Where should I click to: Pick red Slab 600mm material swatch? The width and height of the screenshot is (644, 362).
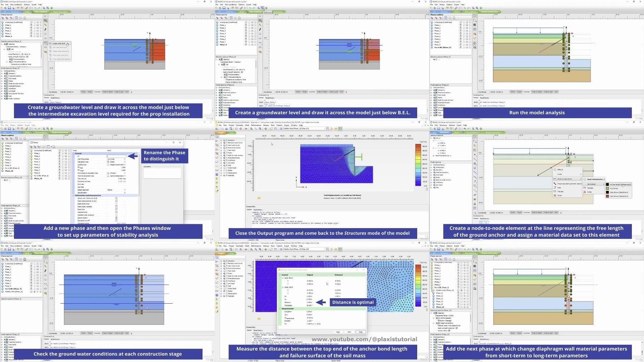click(608, 196)
